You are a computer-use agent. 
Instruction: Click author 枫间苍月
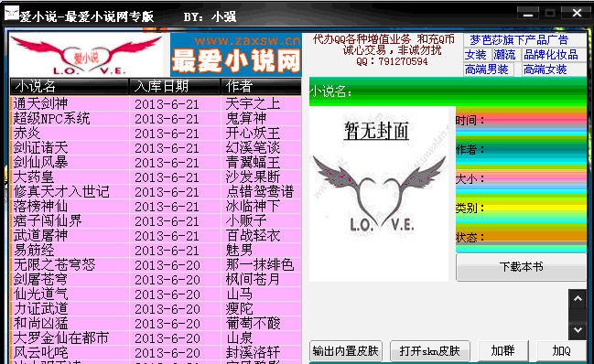pos(253,280)
